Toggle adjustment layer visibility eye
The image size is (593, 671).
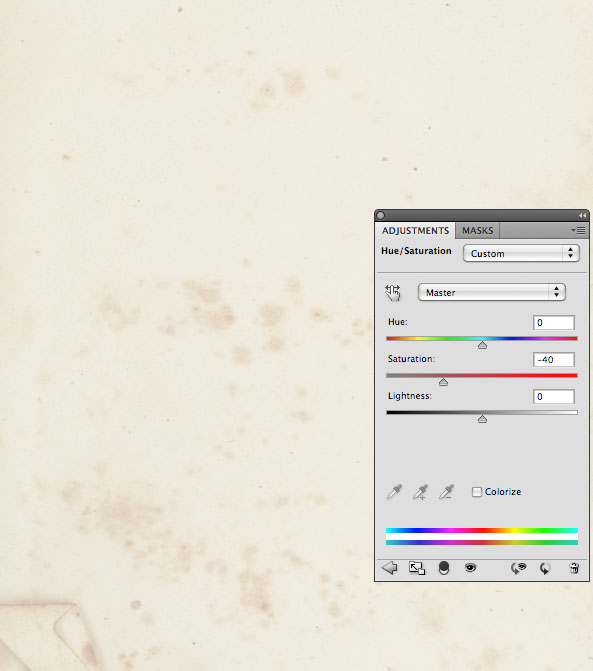point(470,568)
